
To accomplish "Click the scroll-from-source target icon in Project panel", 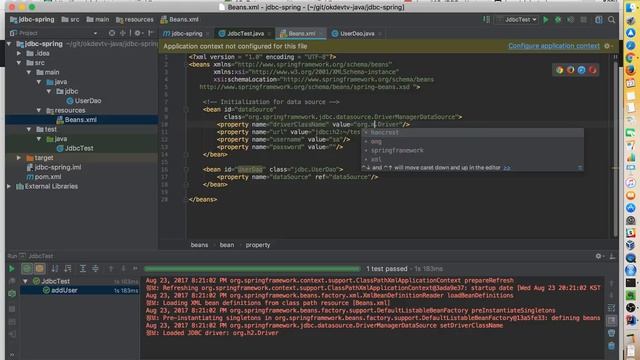I will click(112, 33).
